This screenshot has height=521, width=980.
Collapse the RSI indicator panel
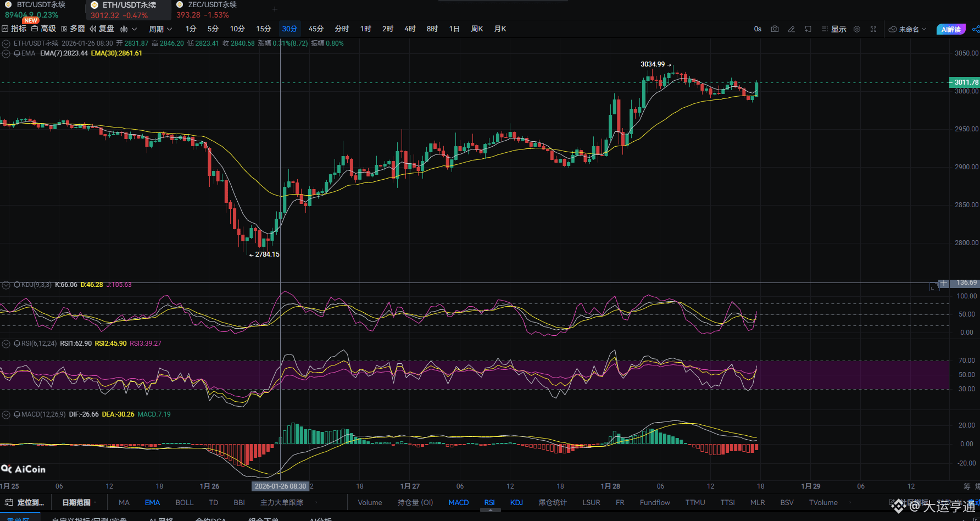pyautogui.click(x=5, y=343)
